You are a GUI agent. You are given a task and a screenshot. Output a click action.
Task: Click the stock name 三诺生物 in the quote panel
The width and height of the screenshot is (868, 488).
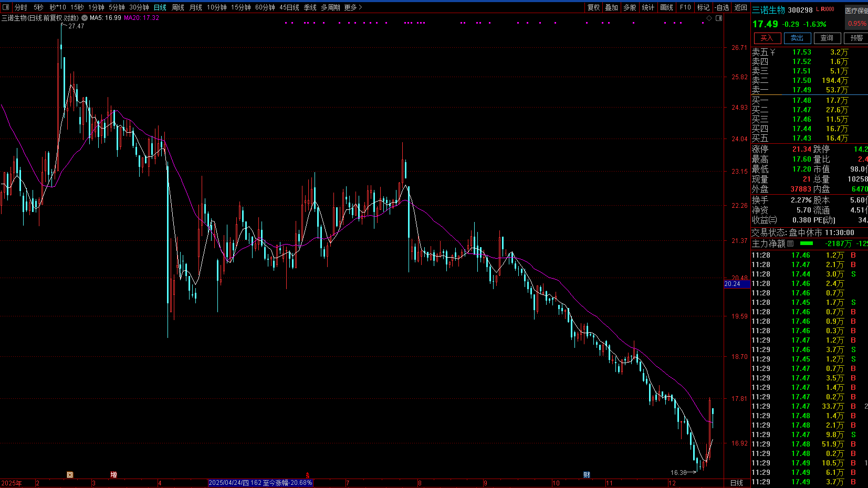(x=768, y=10)
